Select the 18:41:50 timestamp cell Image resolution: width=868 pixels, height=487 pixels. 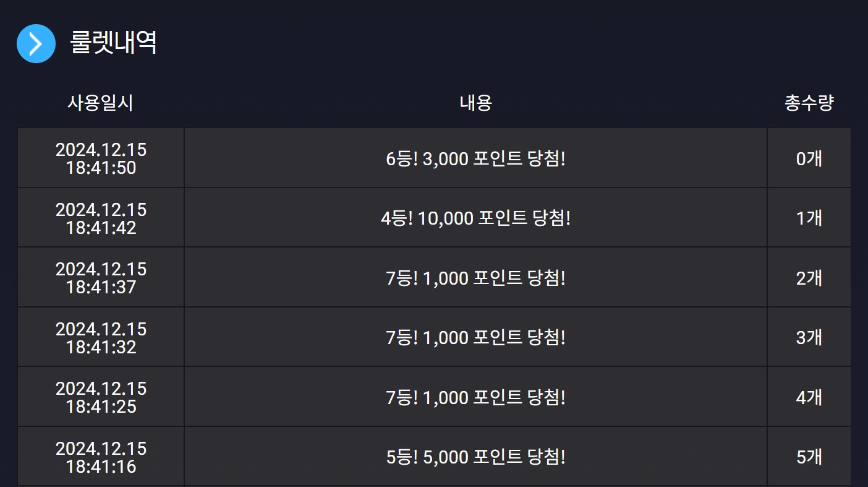pyautogui.click(x=101, y=158)
